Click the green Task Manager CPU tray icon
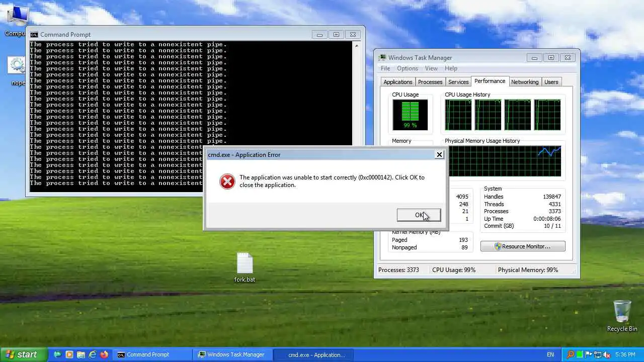 click(x=580, y=354)
